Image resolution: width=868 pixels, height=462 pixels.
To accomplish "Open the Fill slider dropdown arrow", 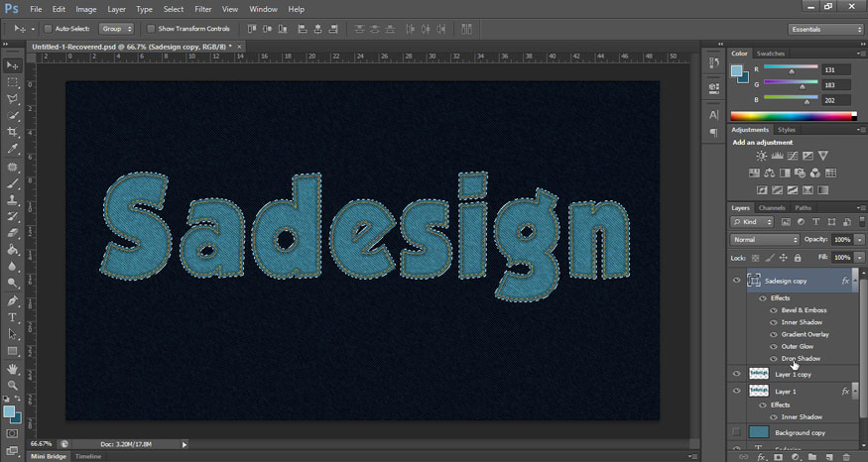I will [860, 258].
